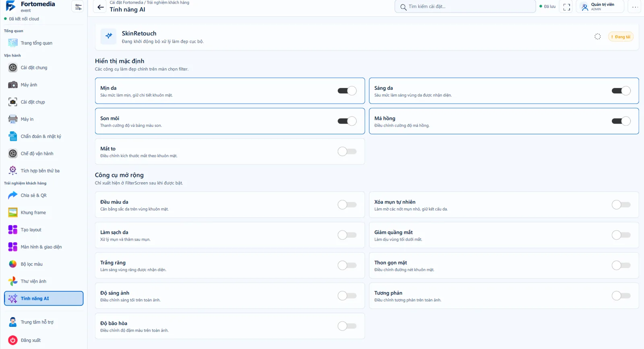Viewport: 644px width, 349px height.
Task: Select the Tính năng AI menu item
Action: [x=43, y=299]
